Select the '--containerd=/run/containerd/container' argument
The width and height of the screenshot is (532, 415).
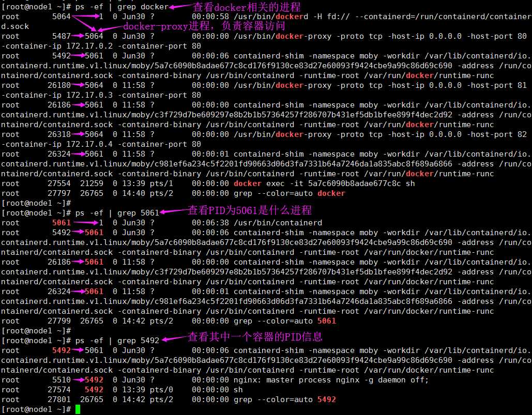click(443, 17)
